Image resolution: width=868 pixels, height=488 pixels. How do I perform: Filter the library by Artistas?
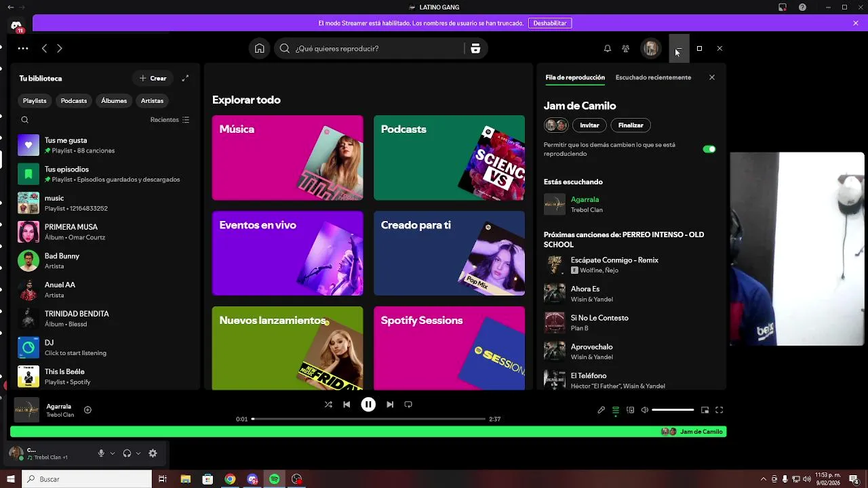coord(152,100)
